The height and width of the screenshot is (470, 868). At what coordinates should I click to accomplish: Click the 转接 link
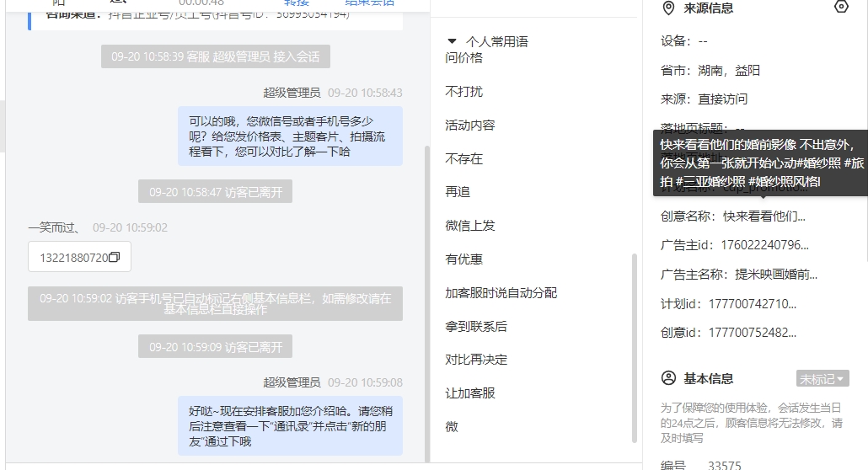pos(296,3)
